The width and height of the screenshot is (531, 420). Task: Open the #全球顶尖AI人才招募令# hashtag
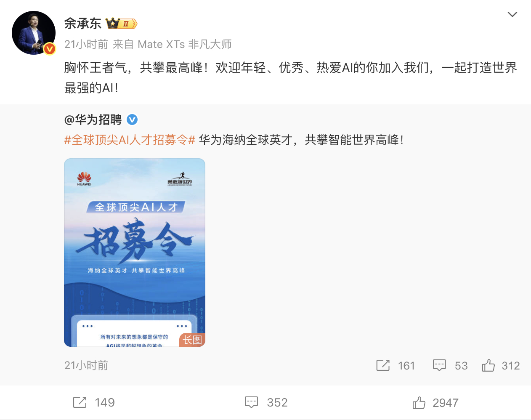tap(130, 140)
